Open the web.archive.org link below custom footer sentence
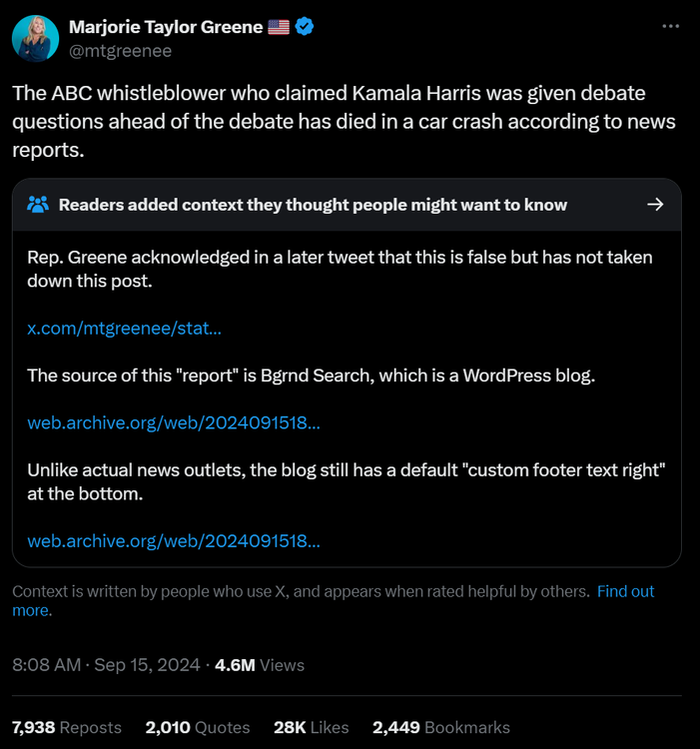Image resolution: width=700 pixels, height=749 pixels. click(174, 540)
